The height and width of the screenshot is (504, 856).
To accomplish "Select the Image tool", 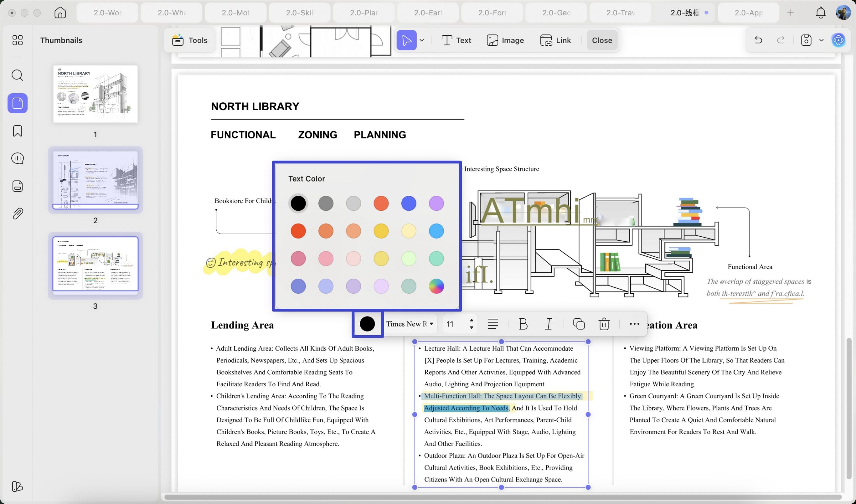I will click(505, 40).
